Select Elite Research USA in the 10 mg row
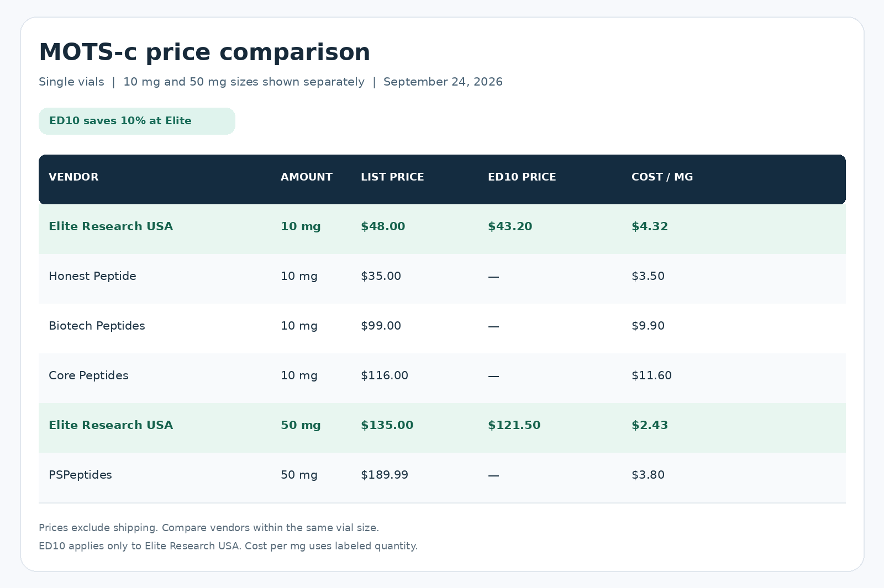The width and height of the screenshot is (884, 588). pyautogui.click(x=110, y=226)
